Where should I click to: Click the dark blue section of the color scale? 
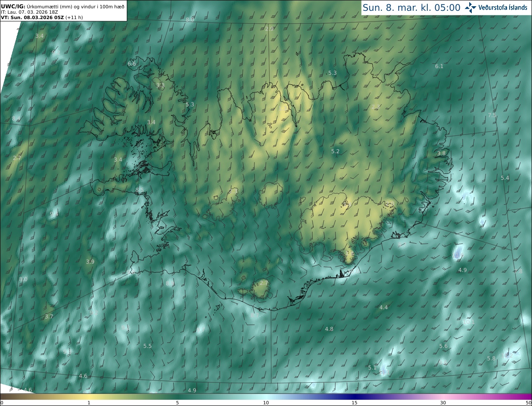click(355, 396)
